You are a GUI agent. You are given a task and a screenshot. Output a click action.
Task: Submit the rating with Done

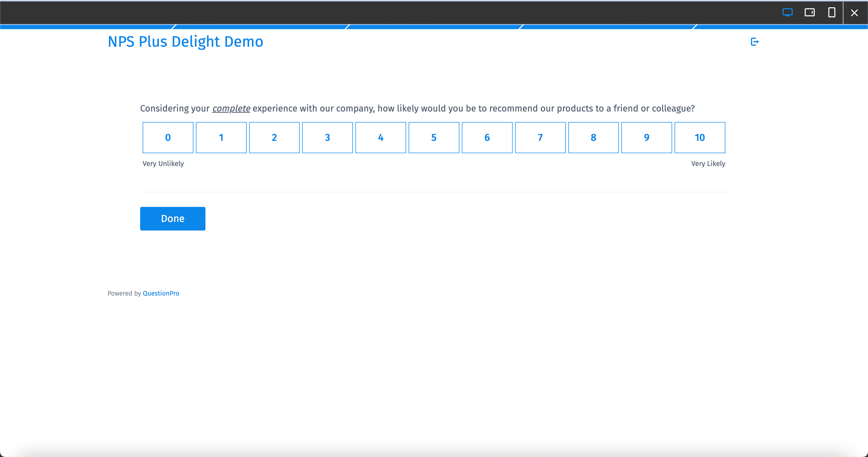coord(173,218)
